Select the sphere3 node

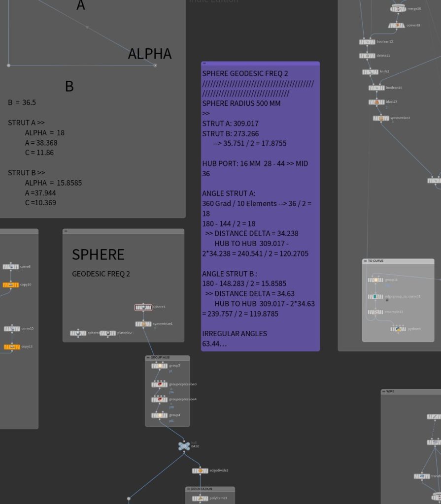143,307
